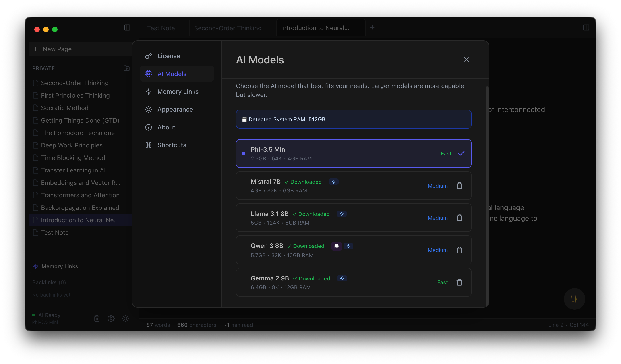Open settings gear in bottom sidebar

point(111,318)
